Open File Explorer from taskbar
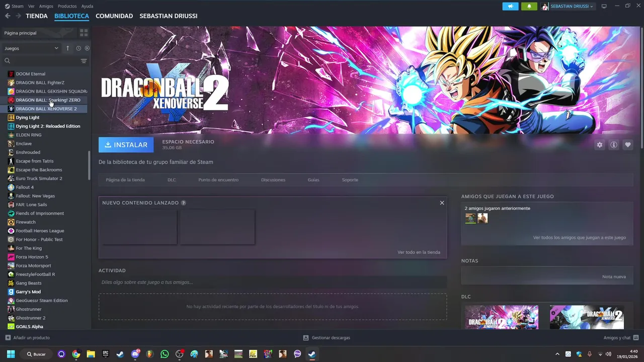This screenshot has width=644, height=362. click(x=91, y=354)
